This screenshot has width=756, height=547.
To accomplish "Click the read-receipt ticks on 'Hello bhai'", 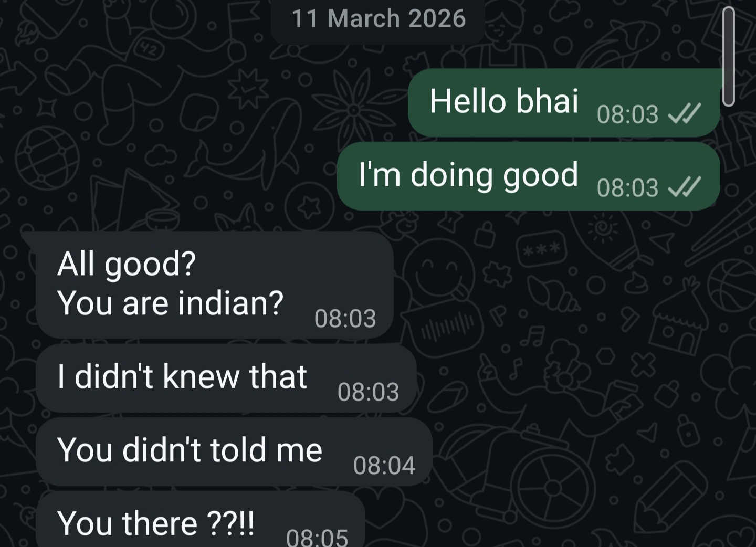I will (684, 113).
